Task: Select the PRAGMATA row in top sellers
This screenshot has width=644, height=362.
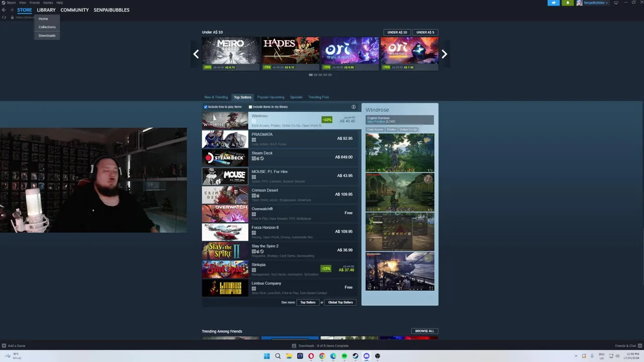Action: tap(280, 139)
